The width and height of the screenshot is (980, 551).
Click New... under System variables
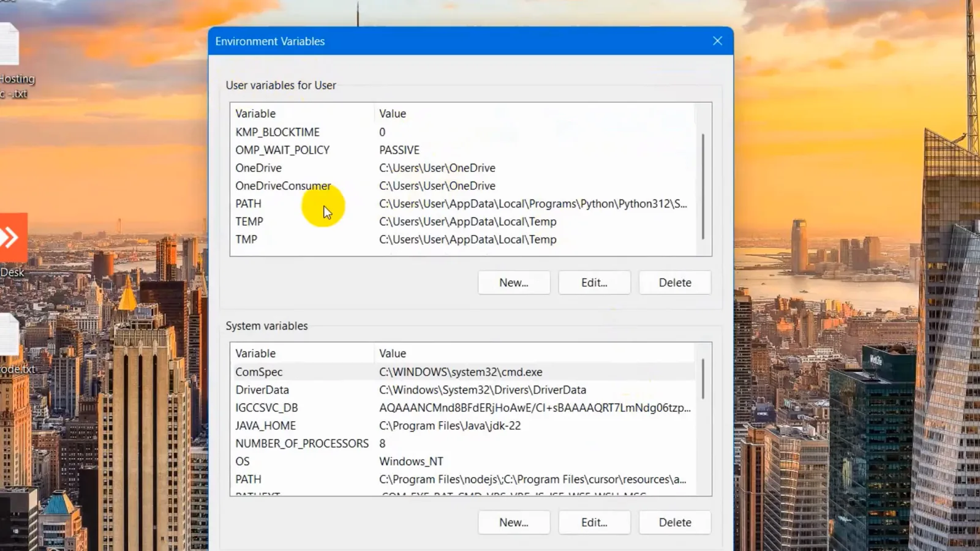(514, 523)
